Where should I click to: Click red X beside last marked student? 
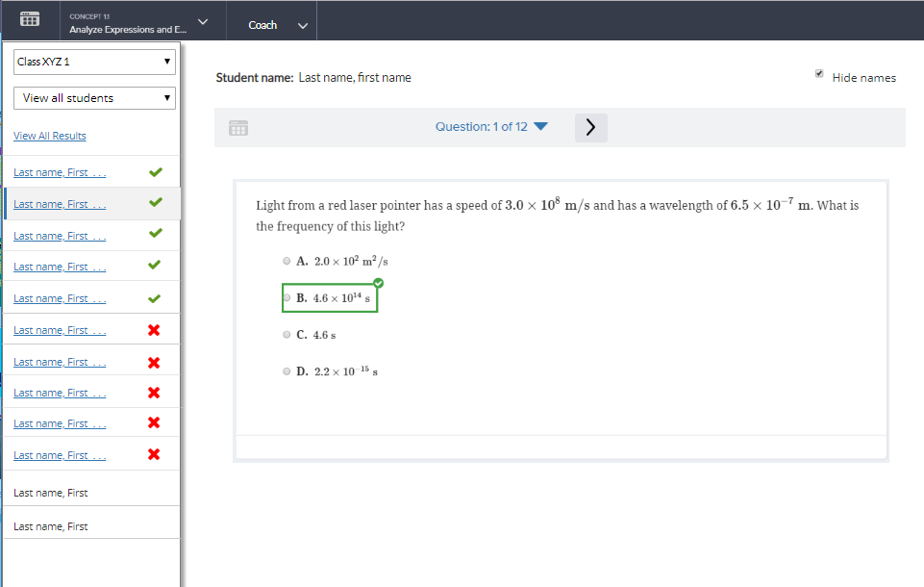(x=154, y=454)
